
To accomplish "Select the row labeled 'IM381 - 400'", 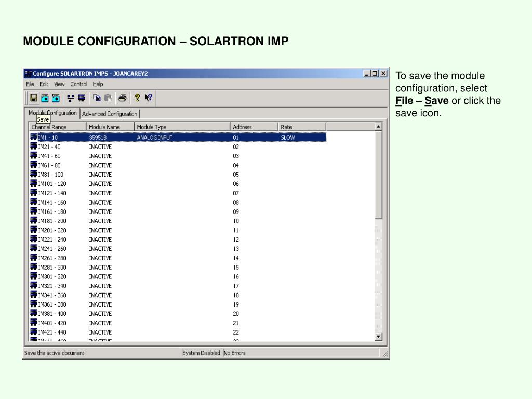I will click(178, 313).
